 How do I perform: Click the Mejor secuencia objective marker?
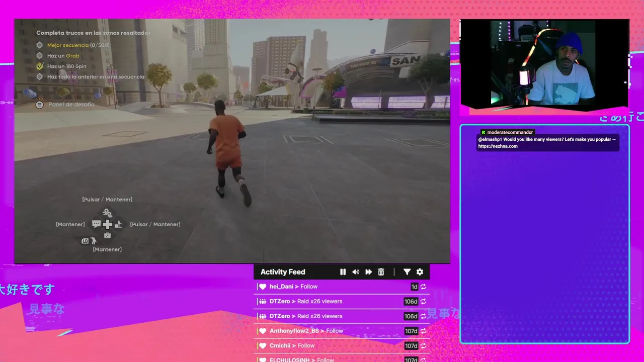(40, 45)
